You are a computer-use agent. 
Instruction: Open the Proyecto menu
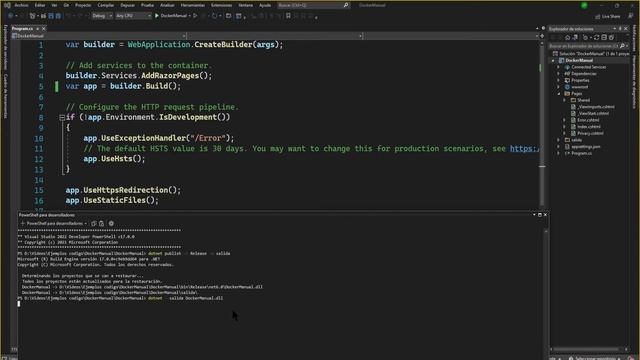(x=83, y=5)
